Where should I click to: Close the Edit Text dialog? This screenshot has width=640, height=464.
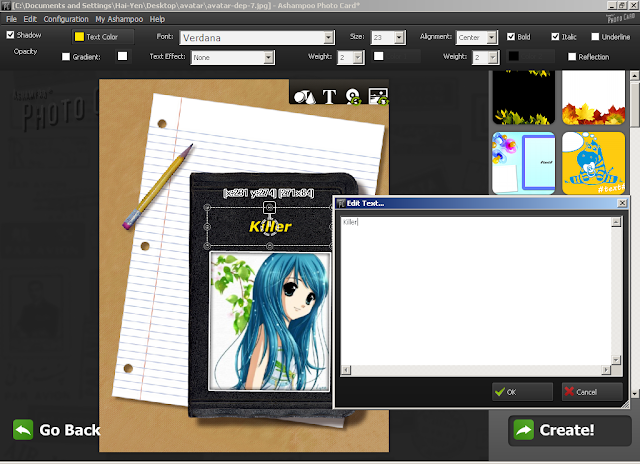(x=622, y=203)
